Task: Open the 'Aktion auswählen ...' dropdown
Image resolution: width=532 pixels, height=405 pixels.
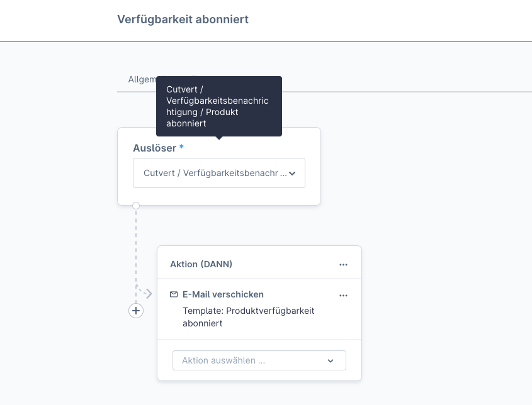Action: [x=252, y=360]
